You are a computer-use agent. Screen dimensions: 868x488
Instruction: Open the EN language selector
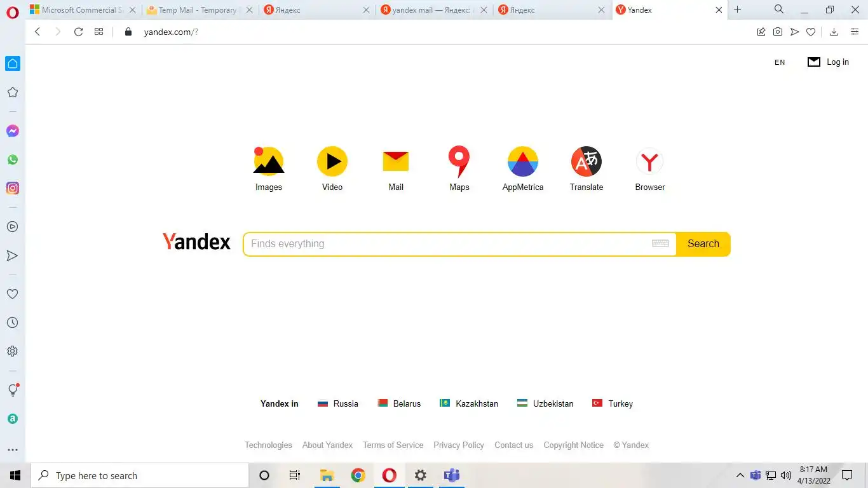click(x=780, y=62)
